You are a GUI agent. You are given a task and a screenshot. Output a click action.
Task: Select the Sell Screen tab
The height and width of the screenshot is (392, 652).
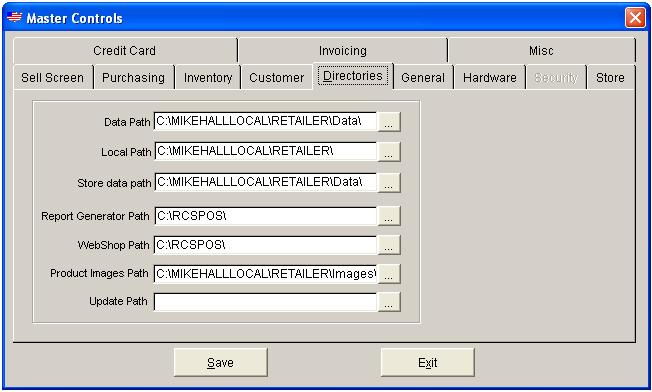(53, 77)
